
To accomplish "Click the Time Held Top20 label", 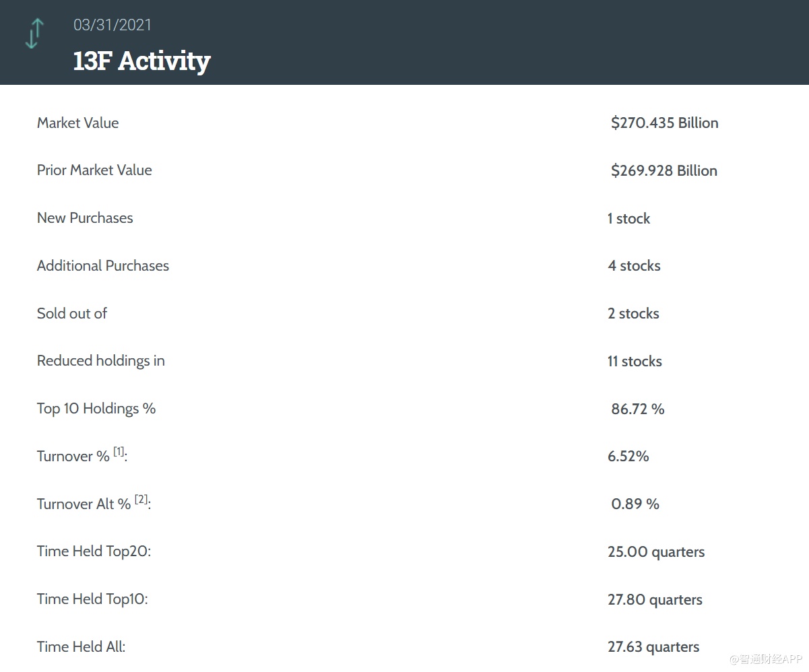I will coord(94,551).
